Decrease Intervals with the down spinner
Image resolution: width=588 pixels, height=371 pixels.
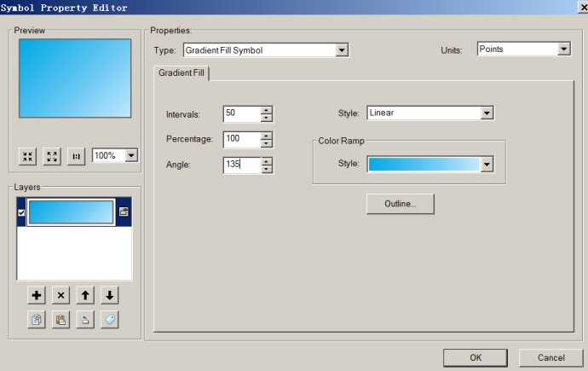click(266, 118)
